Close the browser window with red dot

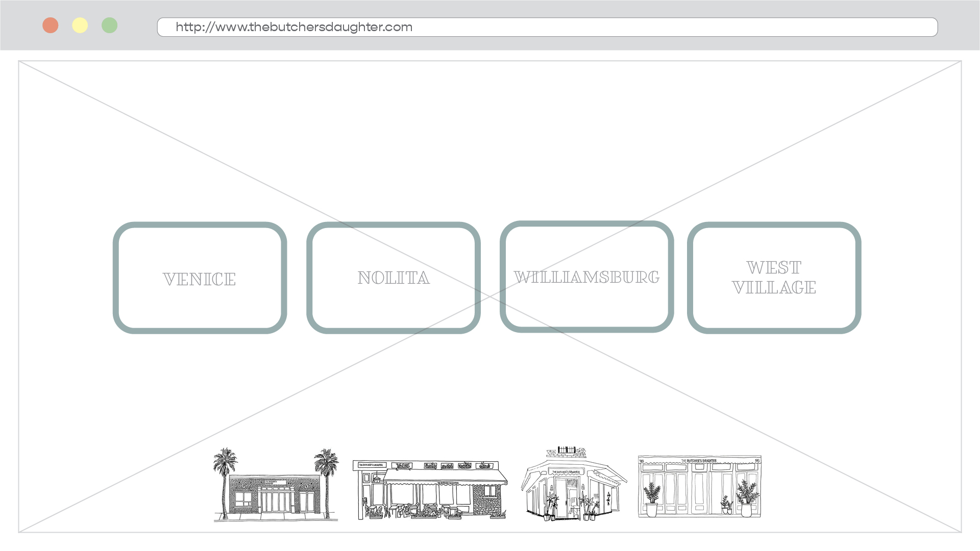[51, 26]
